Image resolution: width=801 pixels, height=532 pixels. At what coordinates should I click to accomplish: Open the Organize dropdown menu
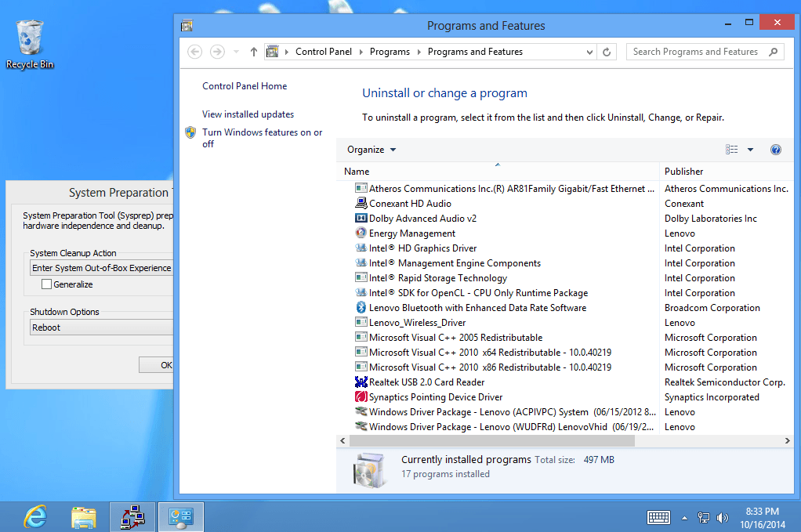(372, 150)
